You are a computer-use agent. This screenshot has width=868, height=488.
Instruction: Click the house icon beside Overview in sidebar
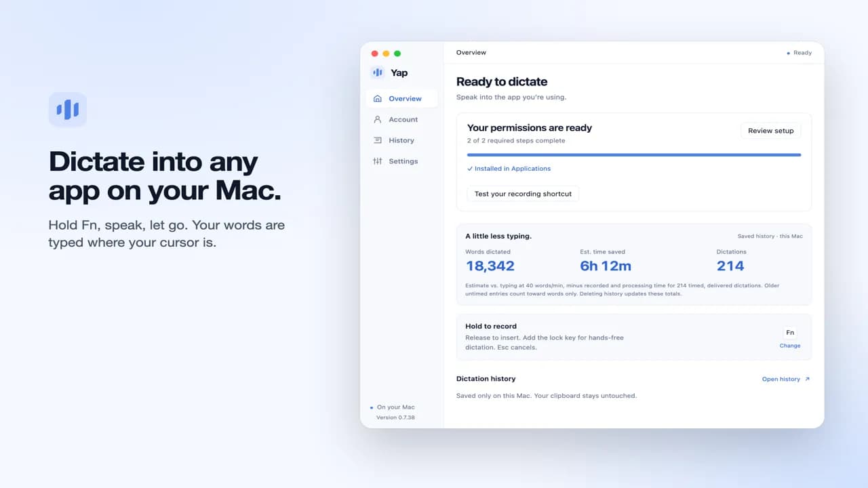pyautogui.click(x=378, y=99)
